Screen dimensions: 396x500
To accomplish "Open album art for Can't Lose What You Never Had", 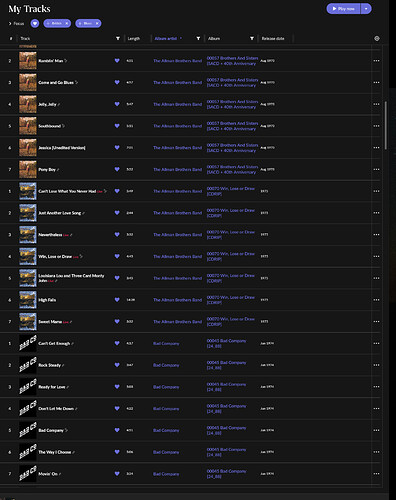I will pos(28,191).
